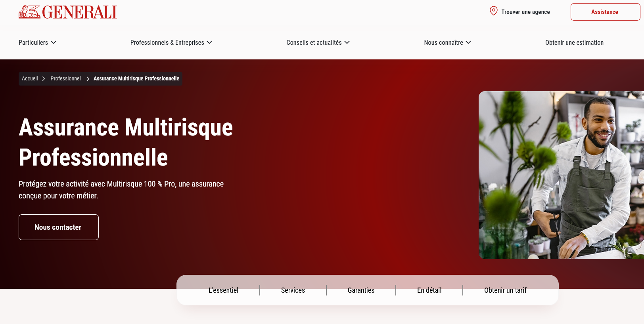The image size is (644, 324).
Task: Expand the Professionnels & Entreprises menu
Action: coord(171,42)
